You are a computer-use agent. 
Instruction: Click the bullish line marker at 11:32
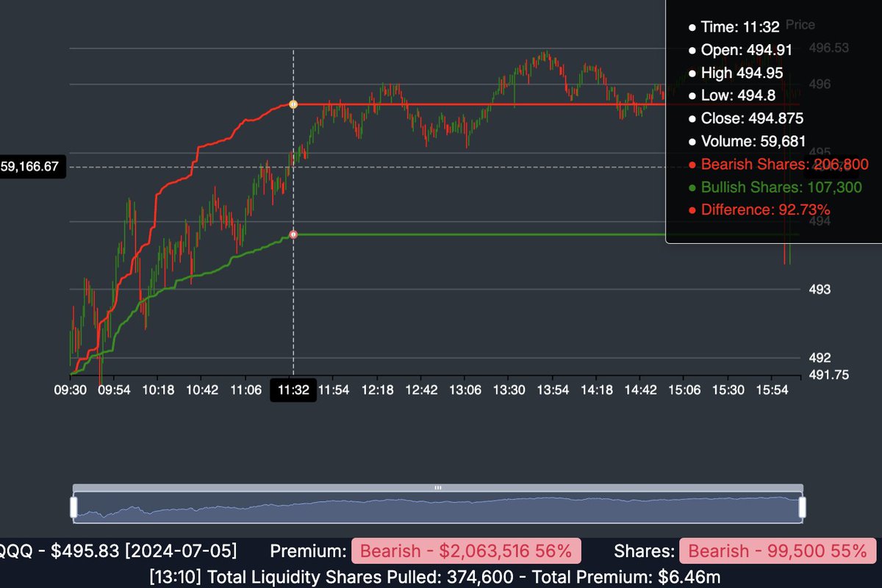tap(293, 234)
